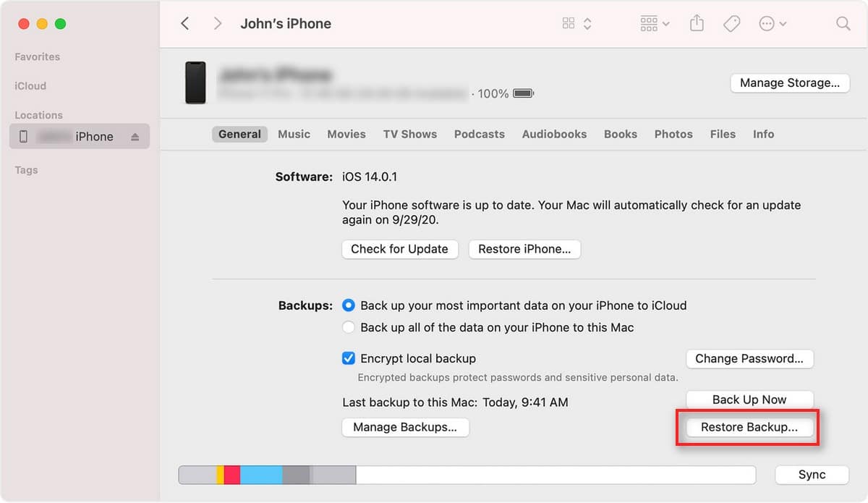Switch to the Files tab
The height and width of the screenshot is (503, 868).
(x=723, y=134)
